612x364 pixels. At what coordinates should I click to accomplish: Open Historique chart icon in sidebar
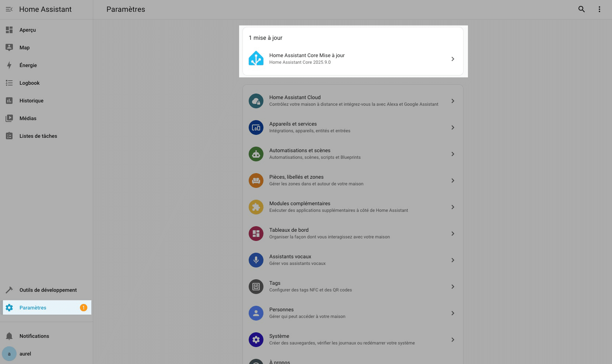click(x=9, y=101)
